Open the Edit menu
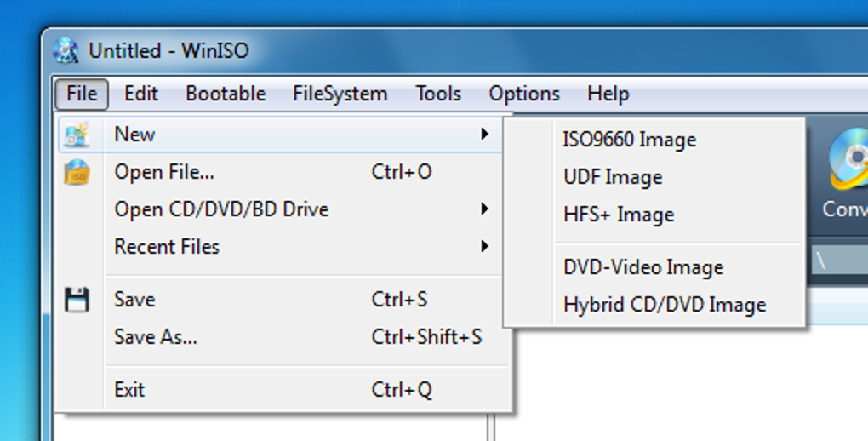Image resolution: width=868 pixels, height=441 pixels. [x=141, y=94]
